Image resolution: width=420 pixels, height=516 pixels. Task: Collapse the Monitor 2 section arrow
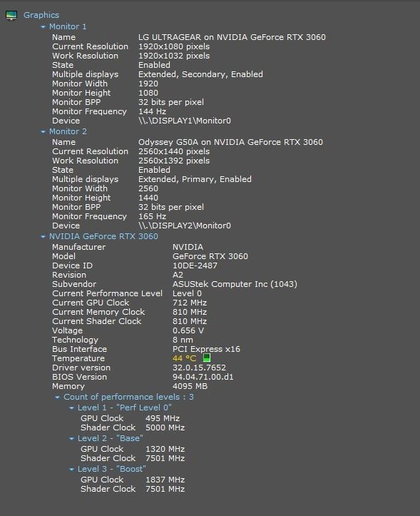pos(43,131)
